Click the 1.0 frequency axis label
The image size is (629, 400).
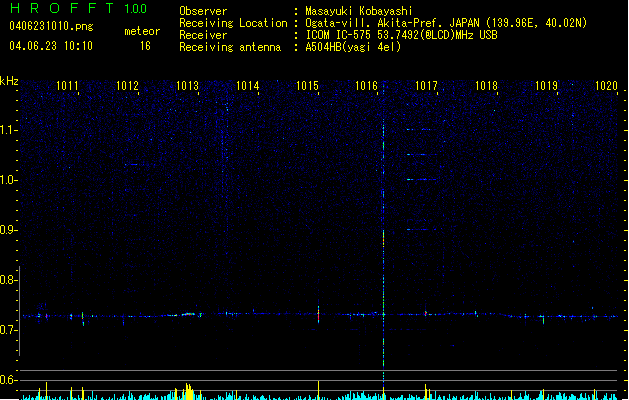(7, 180)
